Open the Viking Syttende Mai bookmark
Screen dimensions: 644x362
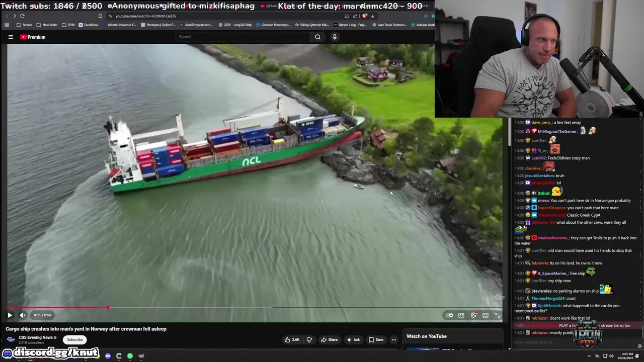(312, 25)
